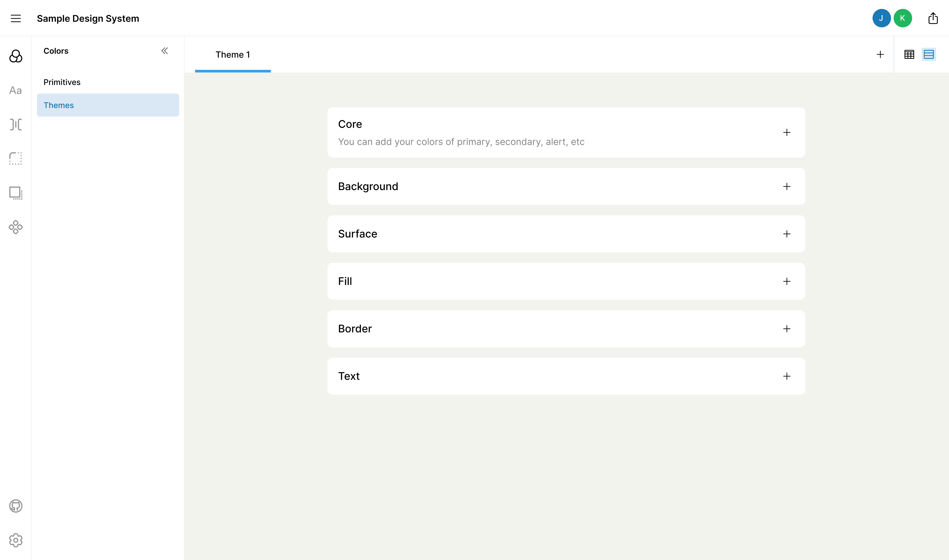The width and height of the screenshot is (949, 560).
Task: Open the Typography section icon
Action: click(15, 90)
